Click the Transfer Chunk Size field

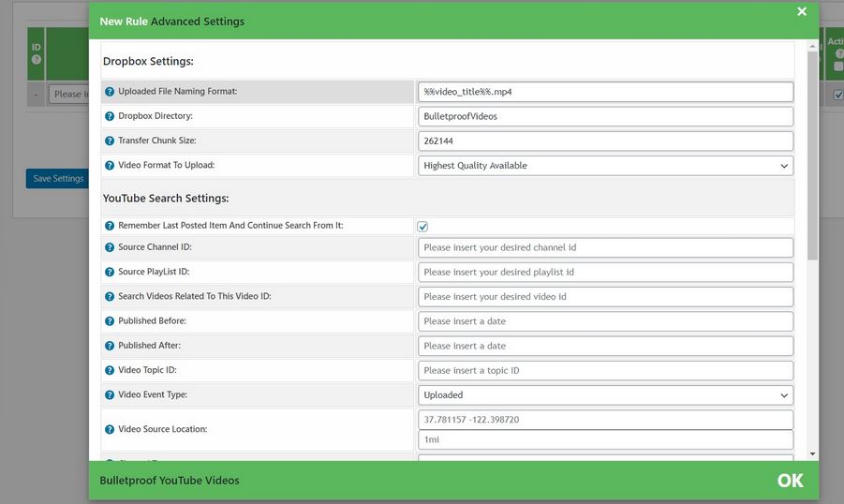(x=605, y=141)
